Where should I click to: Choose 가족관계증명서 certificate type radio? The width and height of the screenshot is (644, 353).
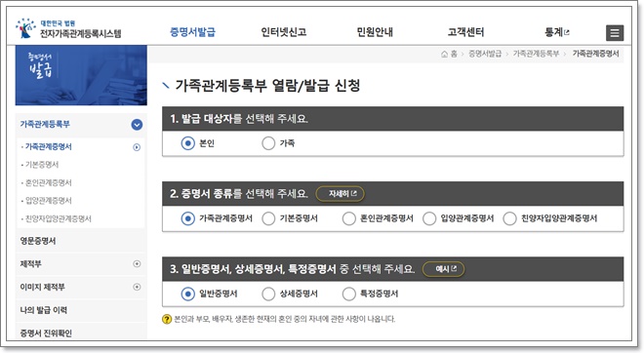pos(187,218)
